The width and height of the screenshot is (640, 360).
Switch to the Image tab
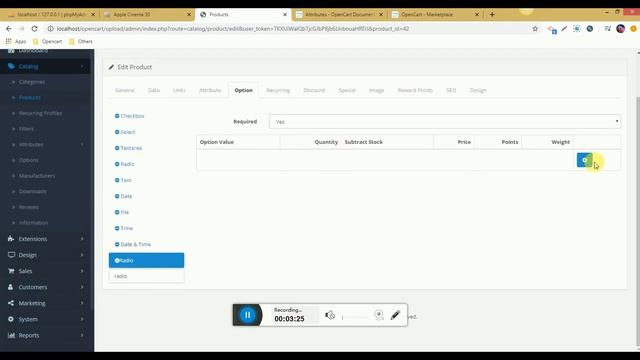pos(376,90)
